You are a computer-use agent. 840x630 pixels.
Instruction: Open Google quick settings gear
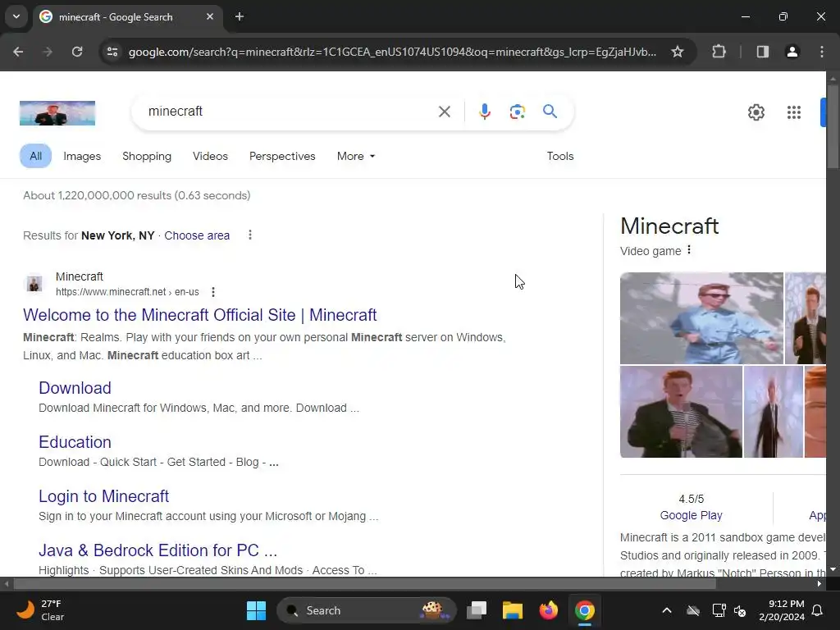click(x=756, y=112)
